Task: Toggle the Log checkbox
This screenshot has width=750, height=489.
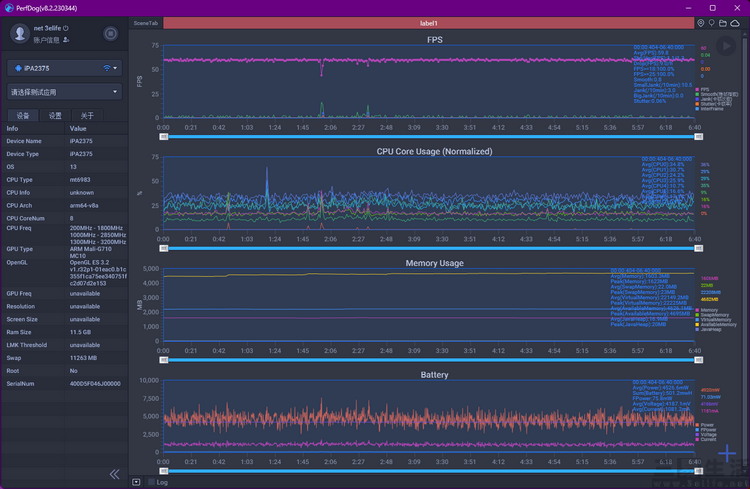Action: coord(152,482)
